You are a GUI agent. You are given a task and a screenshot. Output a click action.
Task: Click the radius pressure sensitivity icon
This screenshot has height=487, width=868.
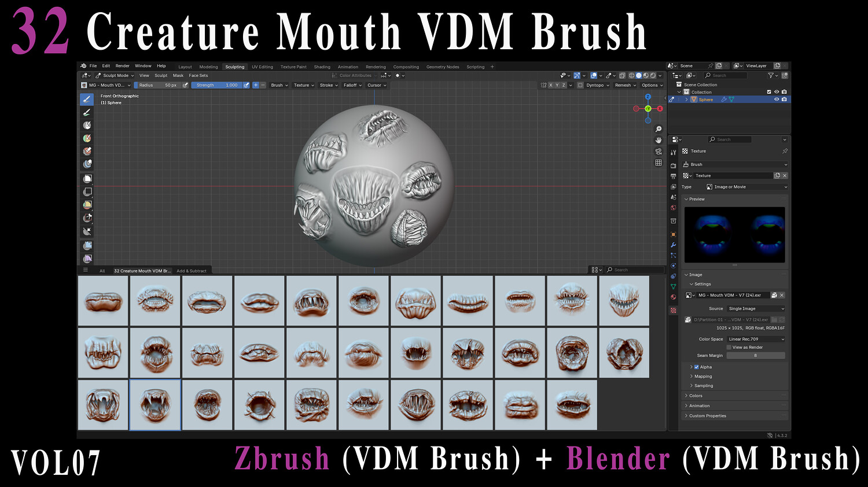[185, 85]
